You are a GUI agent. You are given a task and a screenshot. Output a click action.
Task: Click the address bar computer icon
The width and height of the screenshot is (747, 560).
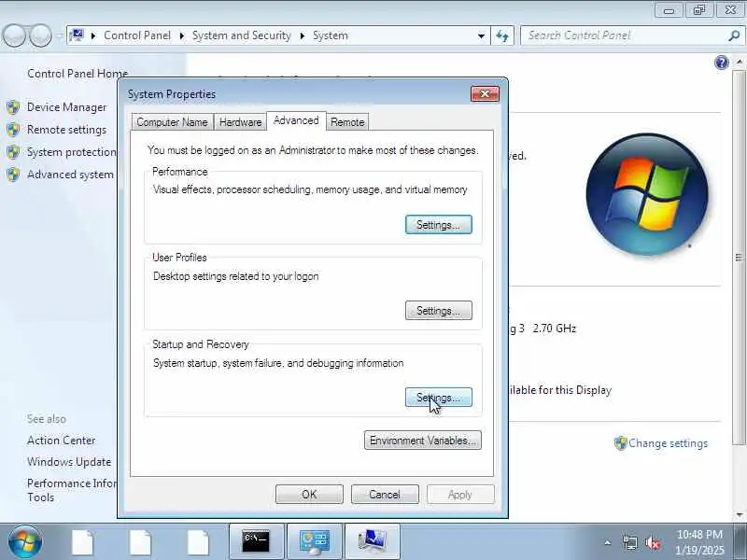tap(77, 35)
